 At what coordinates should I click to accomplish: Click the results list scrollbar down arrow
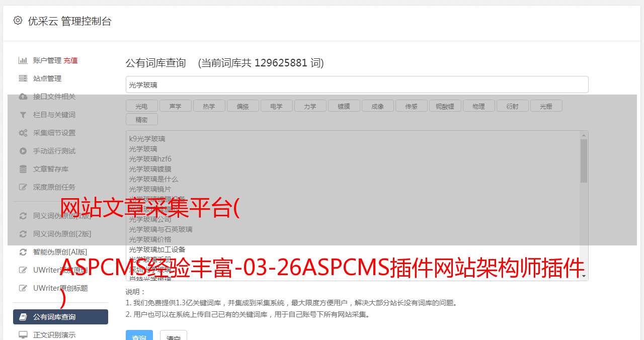coord(584,276)
